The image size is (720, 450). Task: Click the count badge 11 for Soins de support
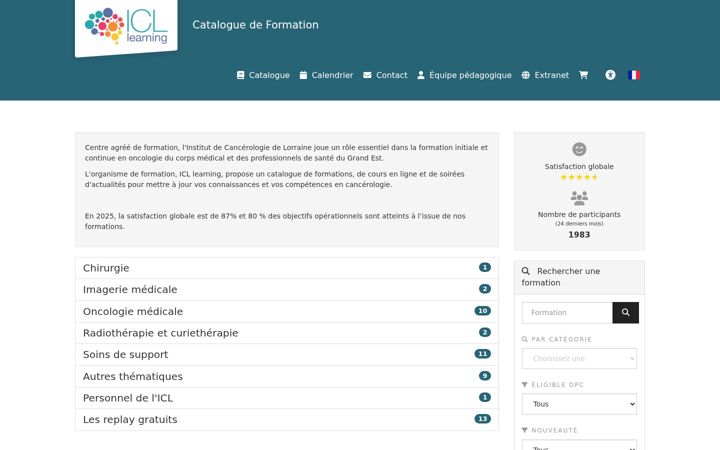click(x=483, y=354)
